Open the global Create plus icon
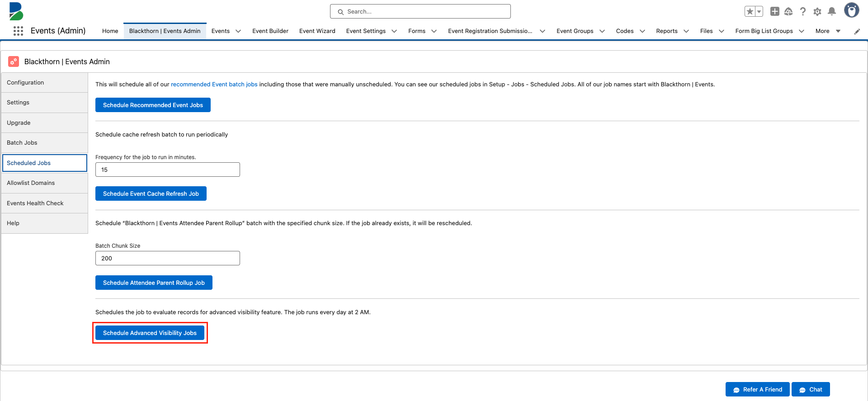Viewport: 868px width, 401px height. (775, 12)
